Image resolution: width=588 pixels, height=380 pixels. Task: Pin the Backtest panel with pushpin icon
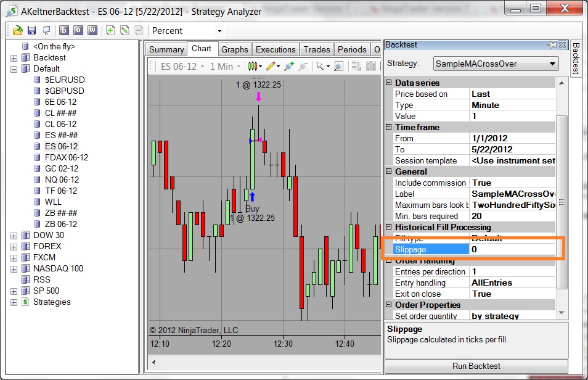pyautogui.click(x=552, y=45)
